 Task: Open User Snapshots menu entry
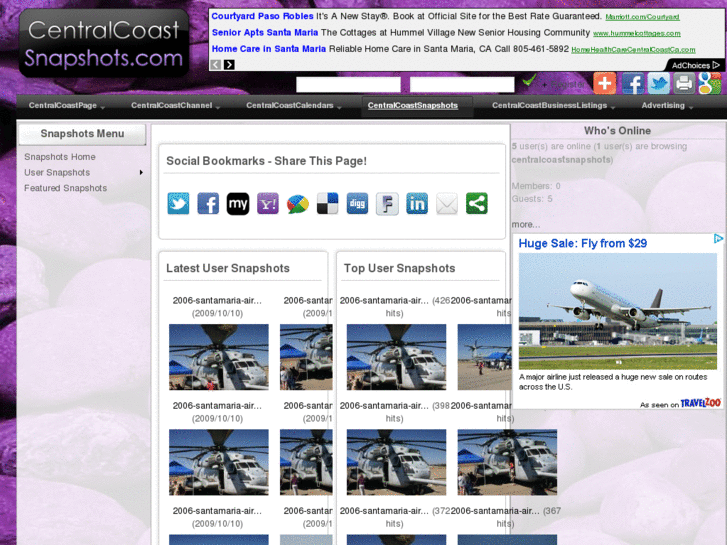coord(57,173)
